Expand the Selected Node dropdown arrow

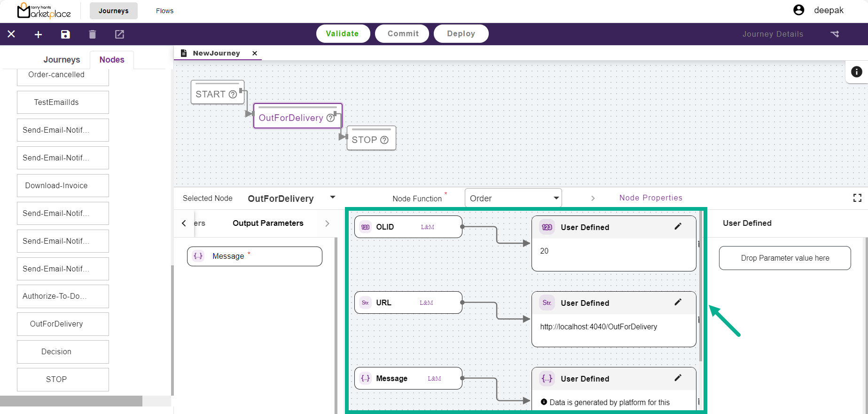pyautogui.click(x=333, y=198)
